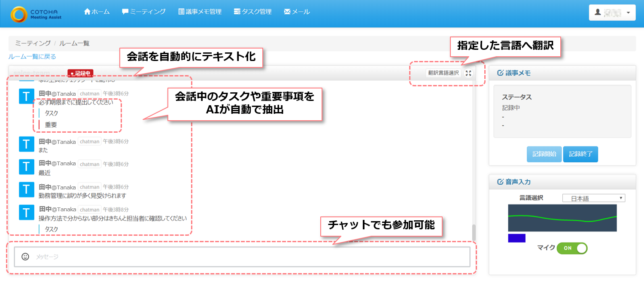Go to the ミーティング menu item

pos(144,12)
